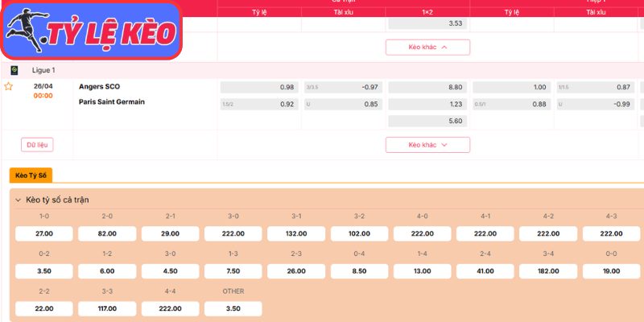Open the Dữ liệu match data button
The height and width of the screenshot is (322, 644).
37,145
